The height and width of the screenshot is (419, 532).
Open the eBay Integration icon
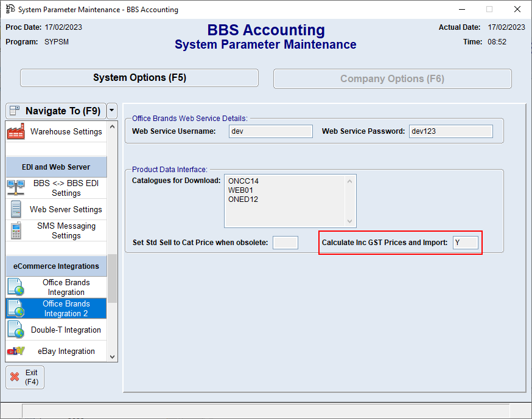pos(16,351)
